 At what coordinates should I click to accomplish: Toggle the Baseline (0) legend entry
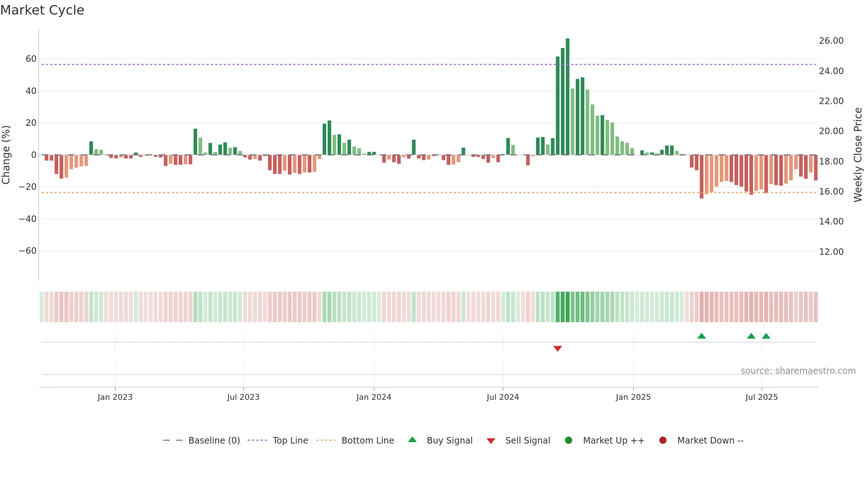click(201, 440)
